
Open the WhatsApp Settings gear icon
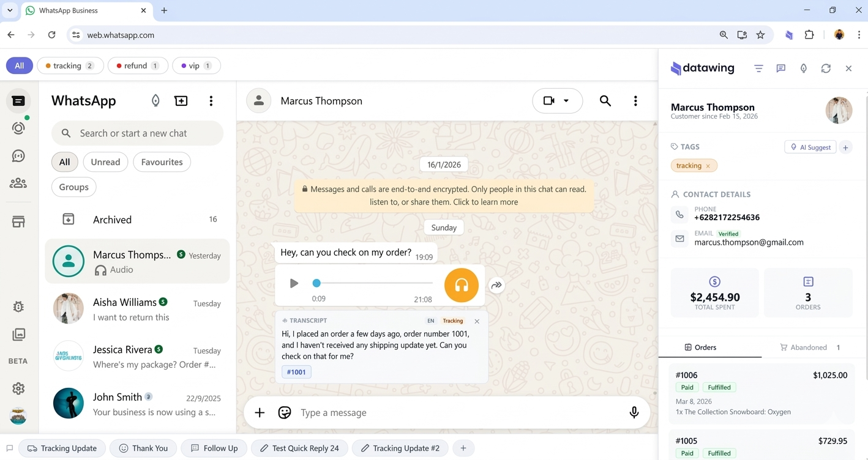[18, 388]
